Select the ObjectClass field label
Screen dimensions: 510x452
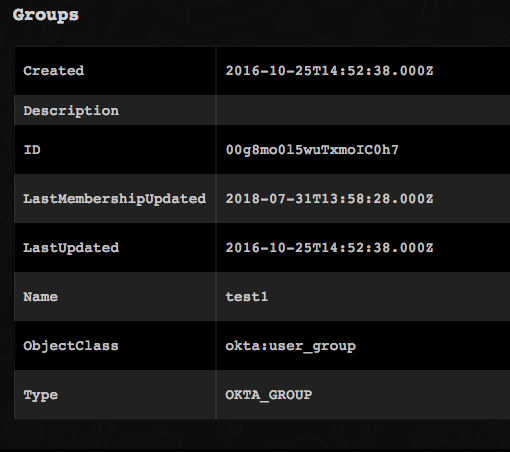[71, 346]
